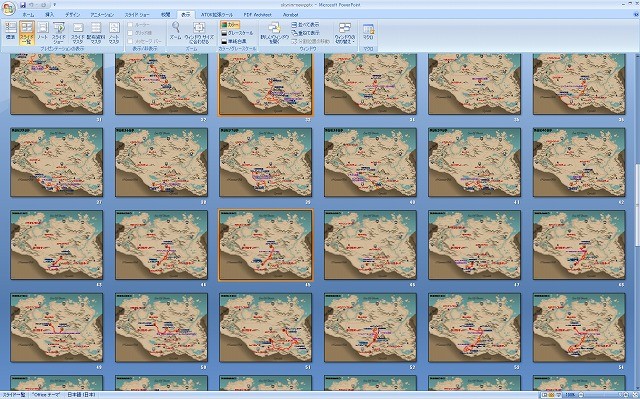Open the Notes Master (ノートマスタ) view
The width and height of the screenshot is (640, 399).
click(114, 33)
